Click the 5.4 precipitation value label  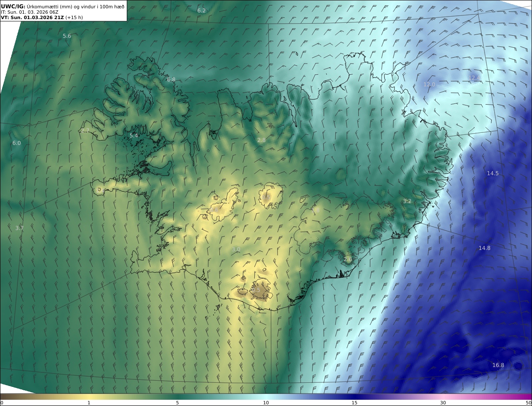pos(134,136)
